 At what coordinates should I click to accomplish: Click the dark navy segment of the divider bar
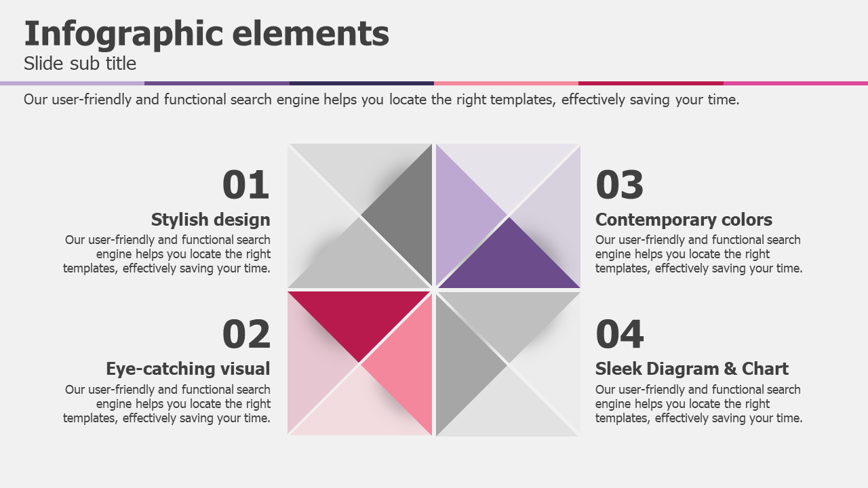click(361, 83)
